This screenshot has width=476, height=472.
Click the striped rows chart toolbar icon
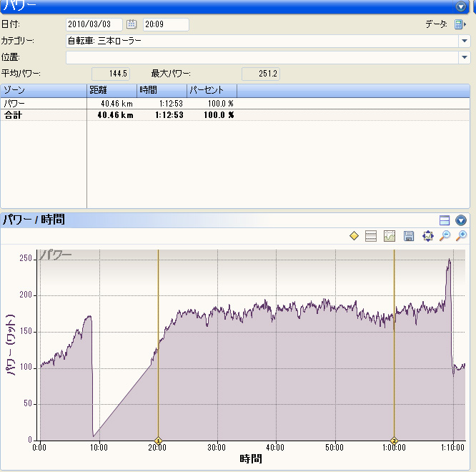click(x=371, y=236)
